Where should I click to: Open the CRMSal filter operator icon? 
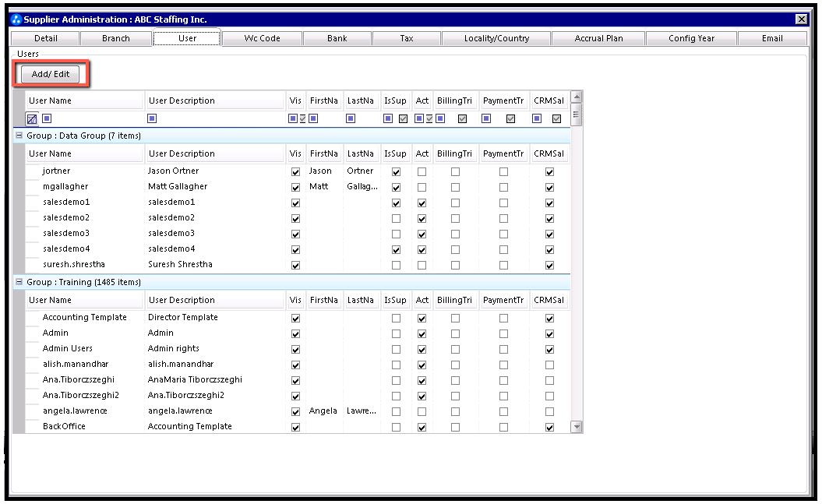click(x=537, y=118)
